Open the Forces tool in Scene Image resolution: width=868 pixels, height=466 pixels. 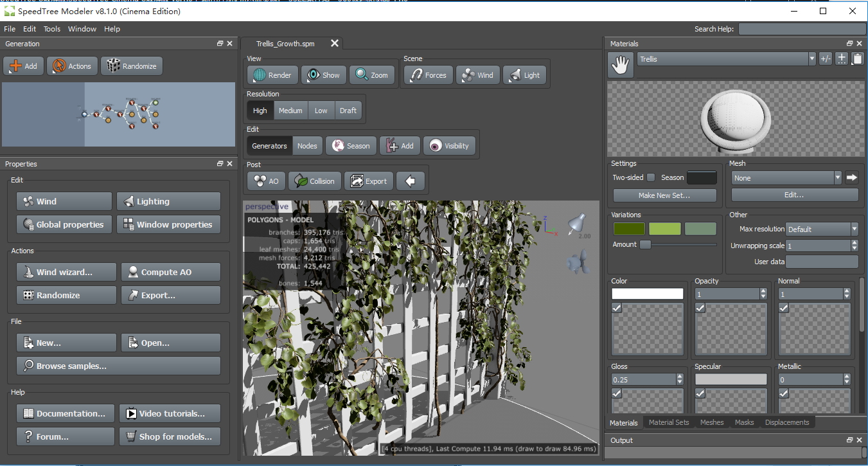pyautogui.click(x=428, y=75)
